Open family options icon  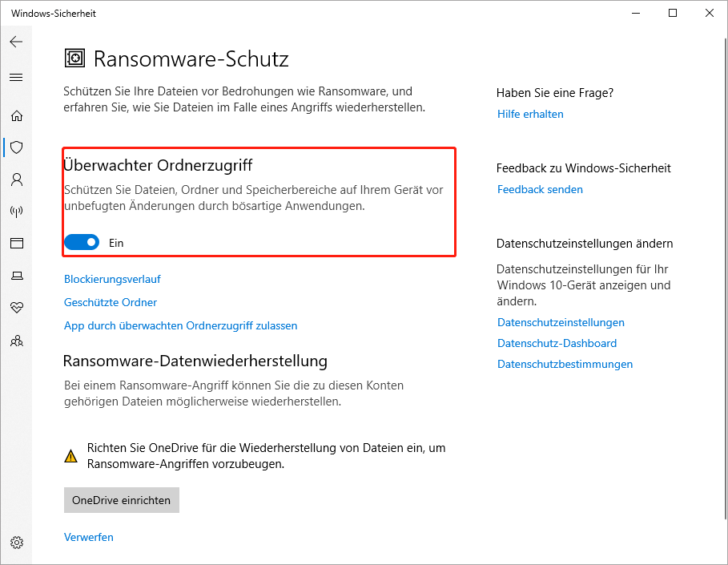click(17, 341)
